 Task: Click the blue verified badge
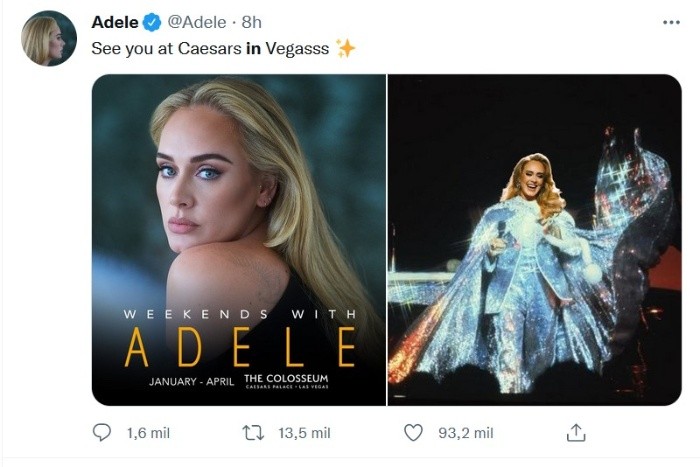151,23
